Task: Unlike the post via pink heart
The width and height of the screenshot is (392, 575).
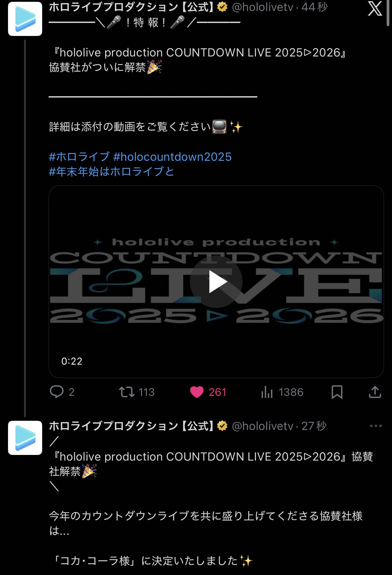Action: tap(197, 392)
